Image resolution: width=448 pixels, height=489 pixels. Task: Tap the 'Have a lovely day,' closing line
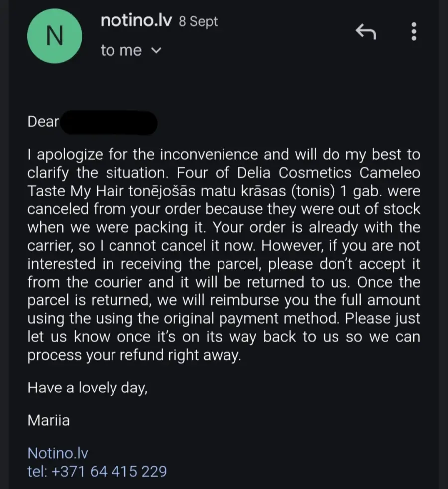[x=87, y=388]
